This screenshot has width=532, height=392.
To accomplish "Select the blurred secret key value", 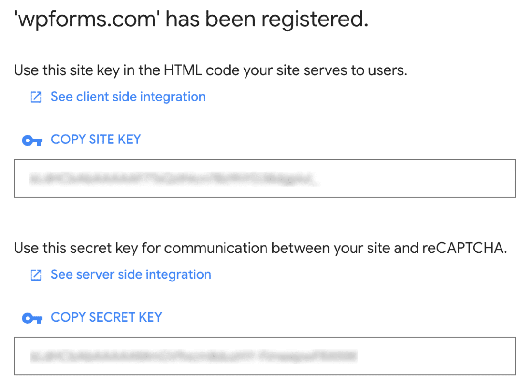I will click(193, 356).
